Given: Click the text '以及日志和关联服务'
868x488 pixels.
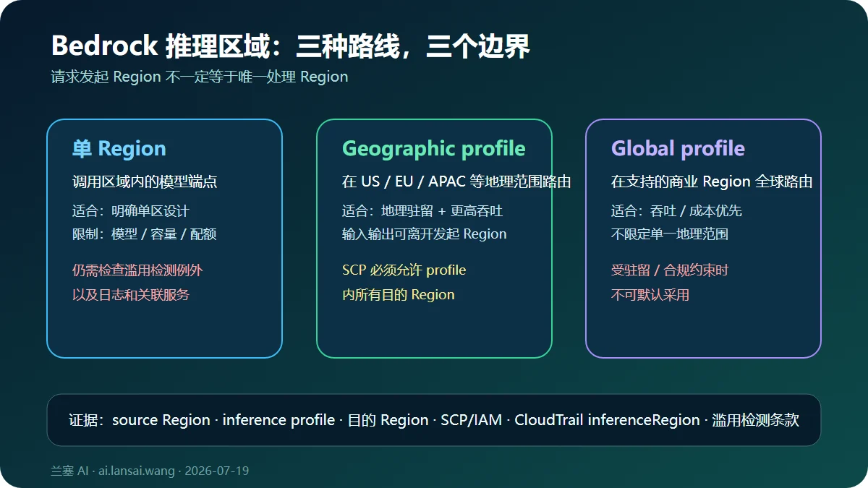Looking at the screenshot, I should pyautogui.click(x=131, y=295).
